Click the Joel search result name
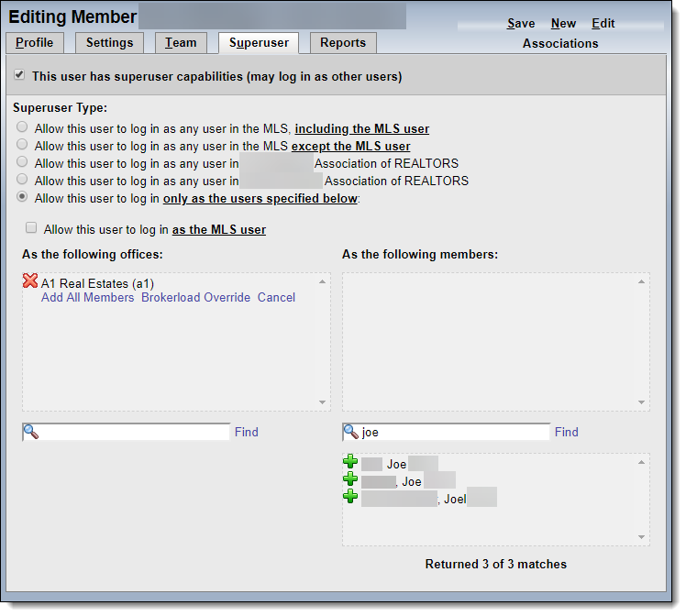This screenshot has width=686, height=616. pos(455,500)
